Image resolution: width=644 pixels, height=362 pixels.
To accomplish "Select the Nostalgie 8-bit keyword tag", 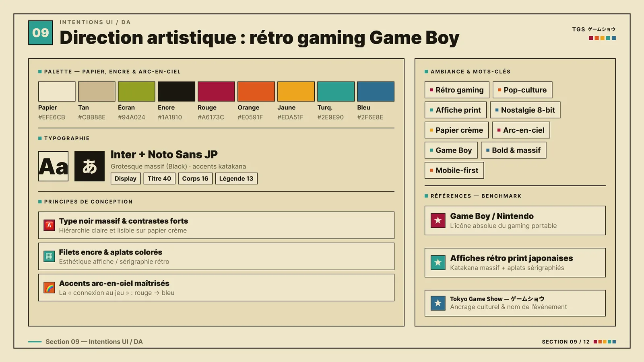I will (525, 110).
